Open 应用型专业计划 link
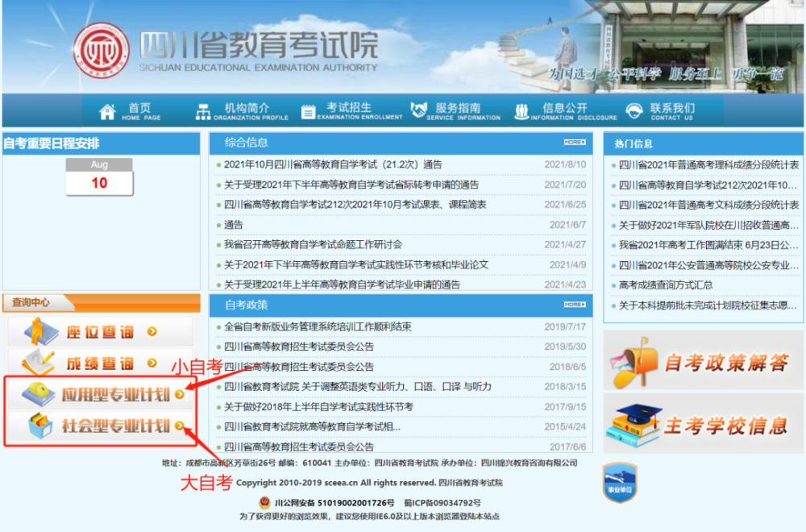806x532 pixels. click(x=100, y=394)
